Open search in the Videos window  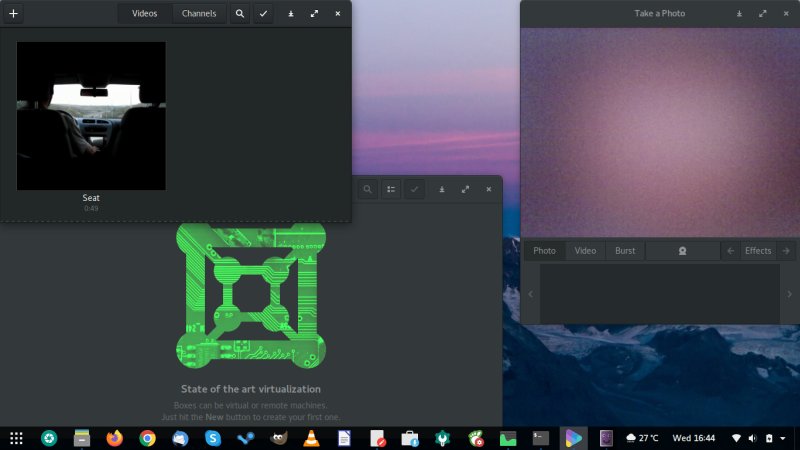pyautogui.click(x=240, y=14)
